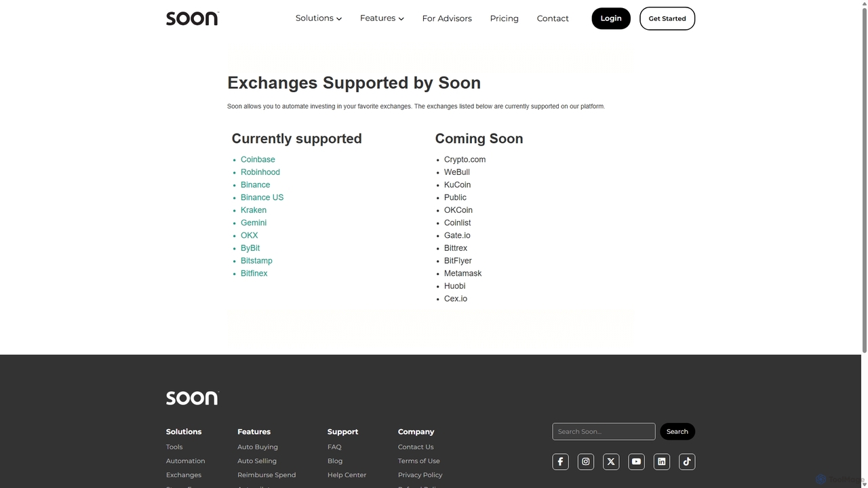868x488 pixels.
Task: Open footer Help Center link
Action: [347, 475]
